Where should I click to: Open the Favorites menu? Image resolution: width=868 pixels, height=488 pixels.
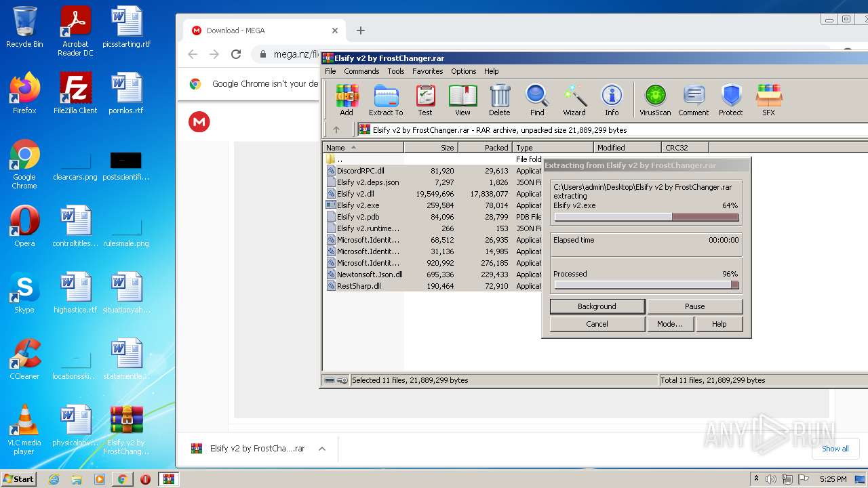(428, 71)
